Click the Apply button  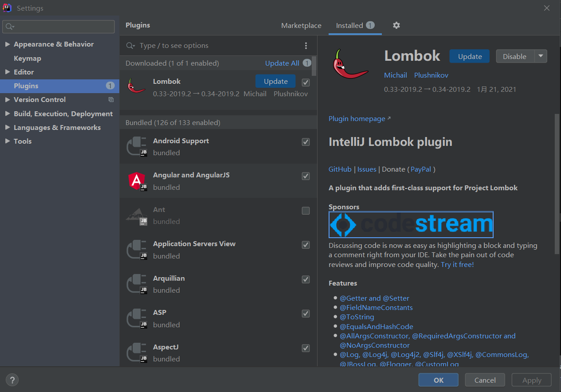pyautogui.click(x=532, y=380)
